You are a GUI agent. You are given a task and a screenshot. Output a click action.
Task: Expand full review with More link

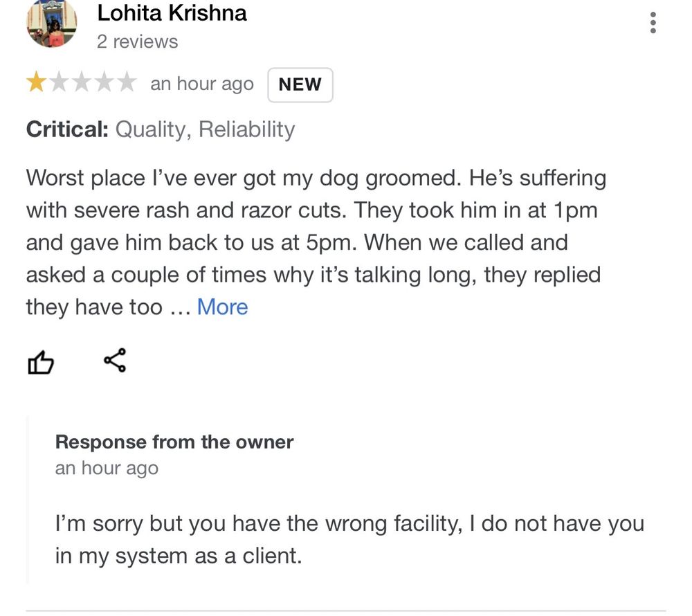222,307
